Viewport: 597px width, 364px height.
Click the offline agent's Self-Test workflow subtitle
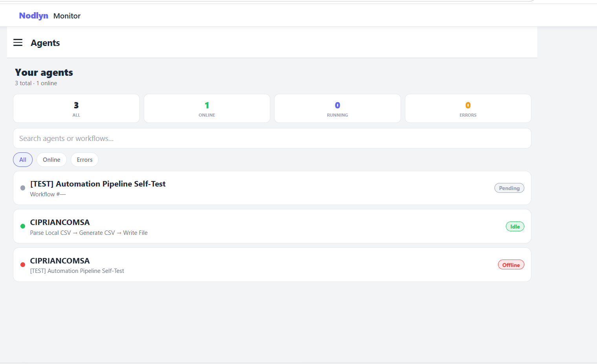coord(77,271)
